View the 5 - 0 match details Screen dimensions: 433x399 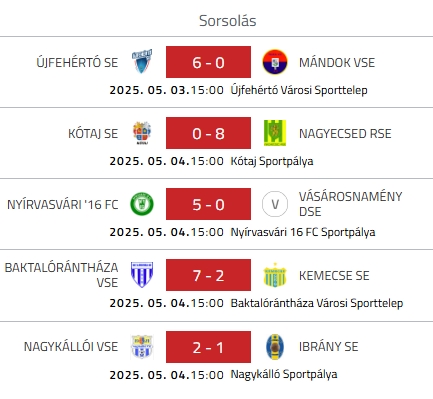208,204
